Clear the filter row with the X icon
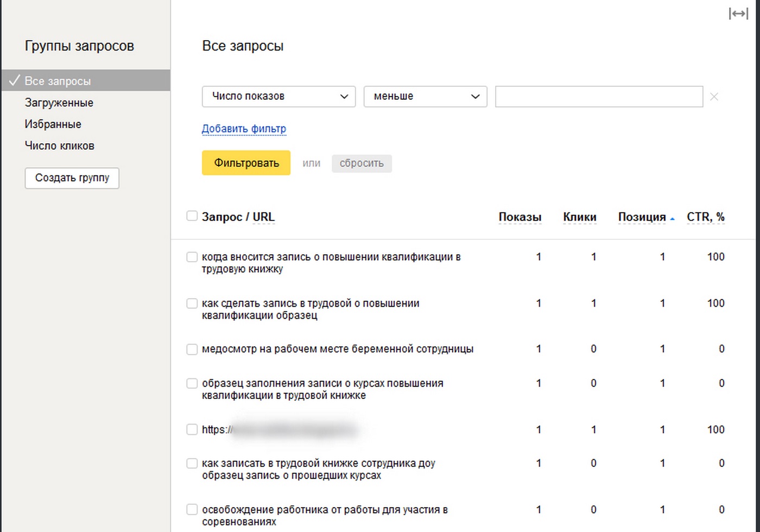 click(714, 97)
